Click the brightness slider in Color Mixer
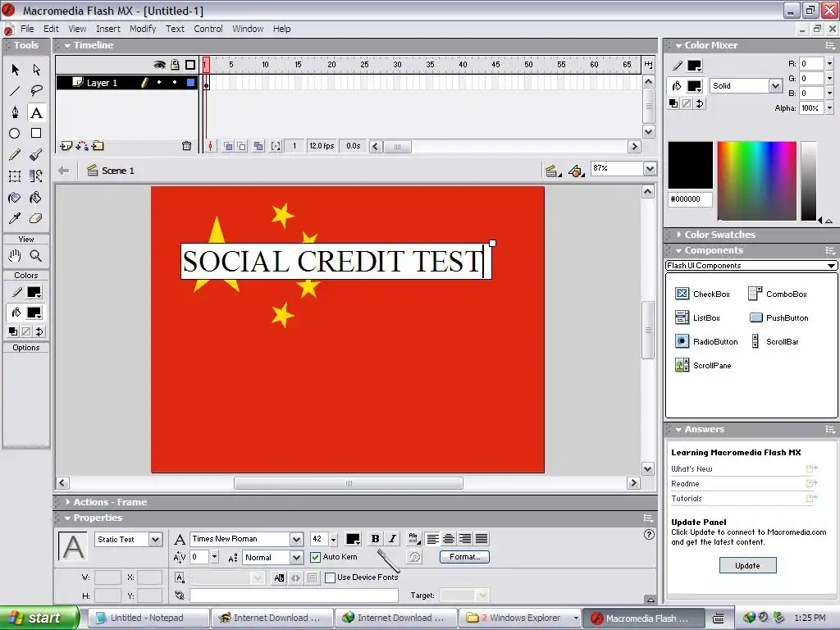This screenshot has height=630, width=840. (808, 180)
